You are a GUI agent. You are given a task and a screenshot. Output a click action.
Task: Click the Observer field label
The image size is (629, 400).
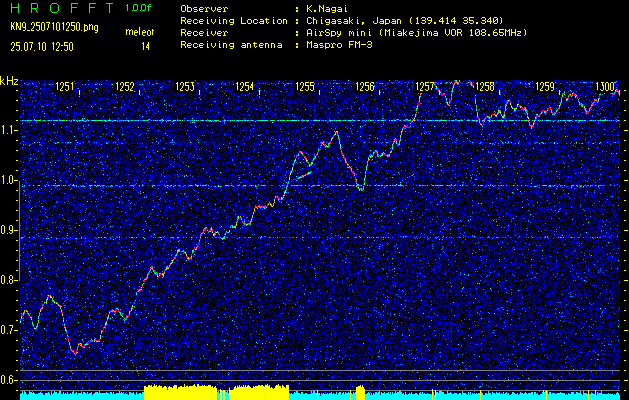click(204, 9)
